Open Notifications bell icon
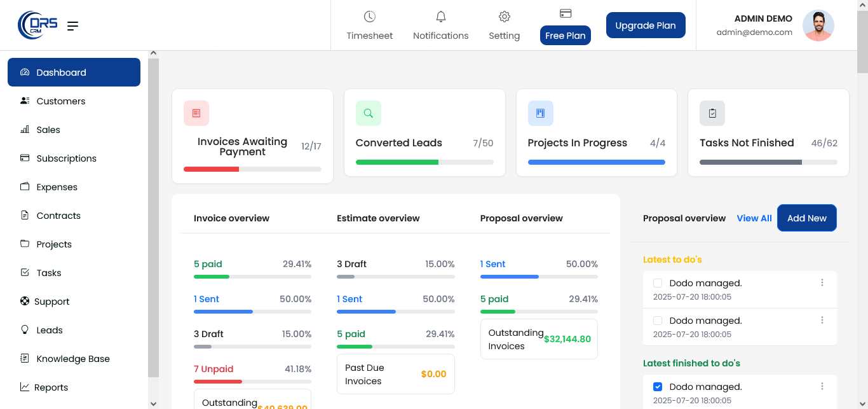 (x=440, y=17)
